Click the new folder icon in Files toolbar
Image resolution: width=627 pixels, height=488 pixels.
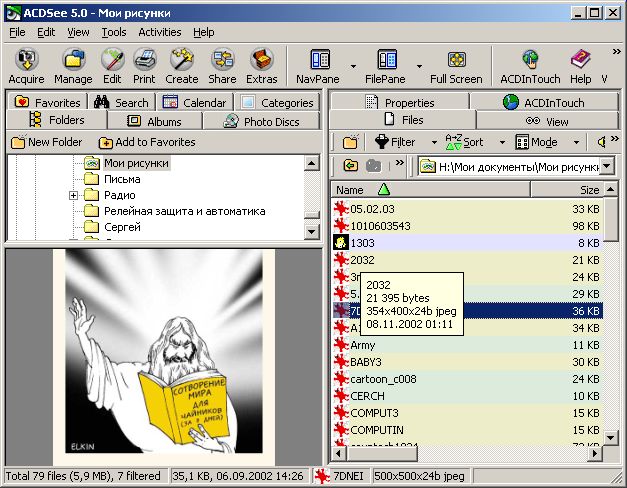[350, 142]
